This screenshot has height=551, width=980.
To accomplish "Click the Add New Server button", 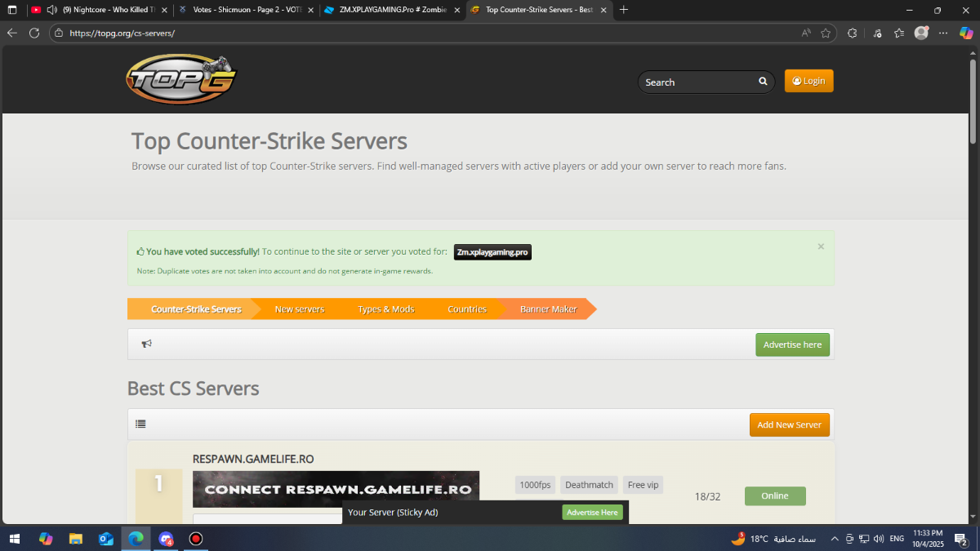I will point(789,424).
